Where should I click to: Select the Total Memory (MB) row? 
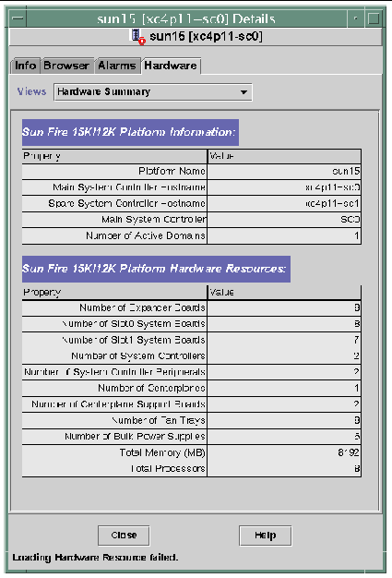pyautogui.click(x=192, y=452)
